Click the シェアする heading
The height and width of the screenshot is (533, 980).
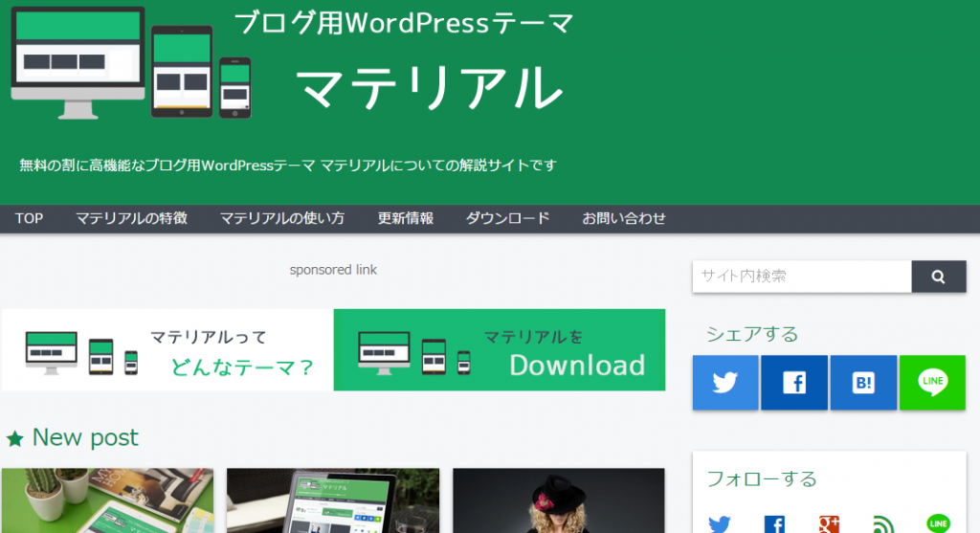[x=752, y=334]
